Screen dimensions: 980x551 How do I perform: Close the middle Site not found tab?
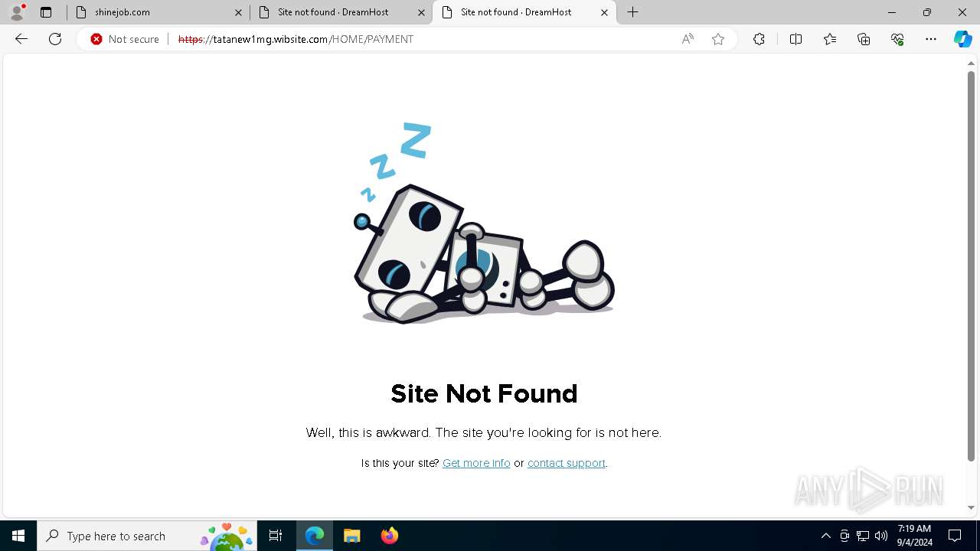(x=421, y=12)
